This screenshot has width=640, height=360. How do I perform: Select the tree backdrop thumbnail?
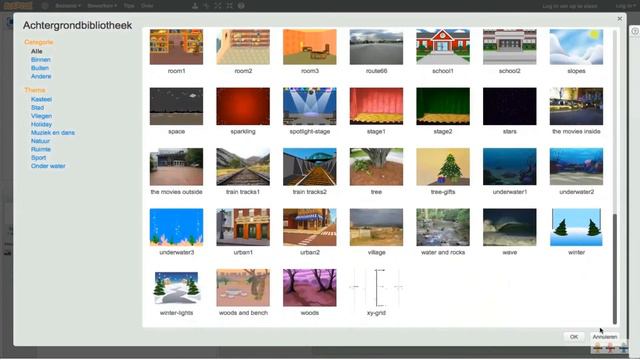(376, 167)
